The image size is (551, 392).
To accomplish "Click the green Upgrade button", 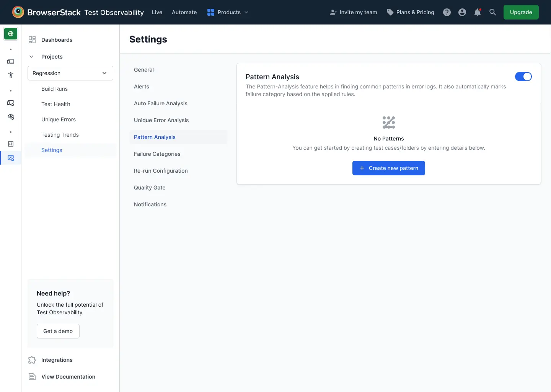I will click(521, 12).
